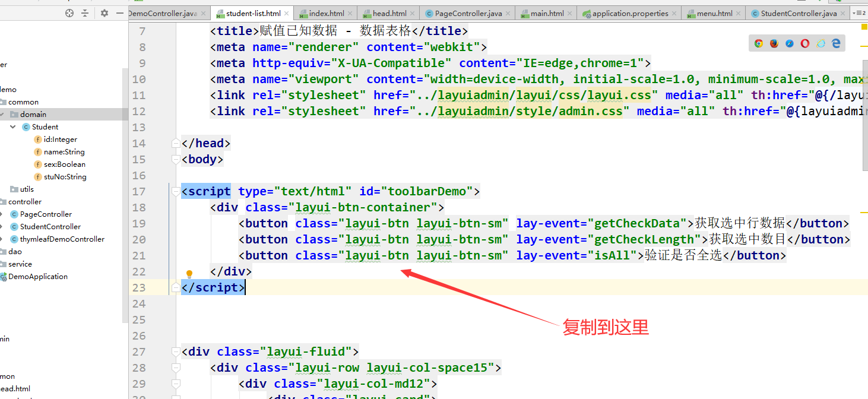Select the common folder in project tree
The image size is (868, 399).
tap(23, 102)
